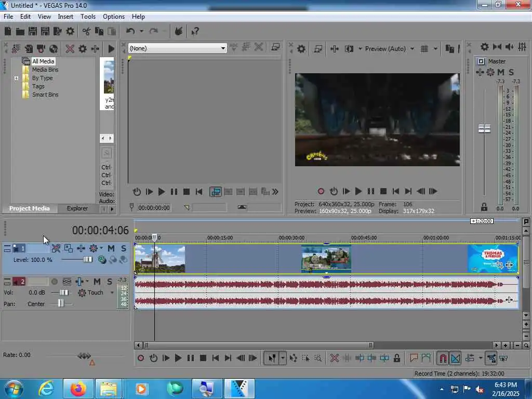
Task: Click Stop in video preview transport
Action: (x=383, y=191)
